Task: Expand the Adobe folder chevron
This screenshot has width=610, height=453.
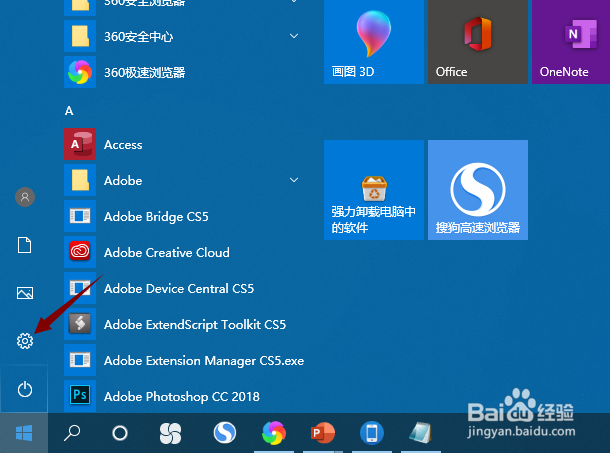Action: pyautogui.click(x=294, y=180)
